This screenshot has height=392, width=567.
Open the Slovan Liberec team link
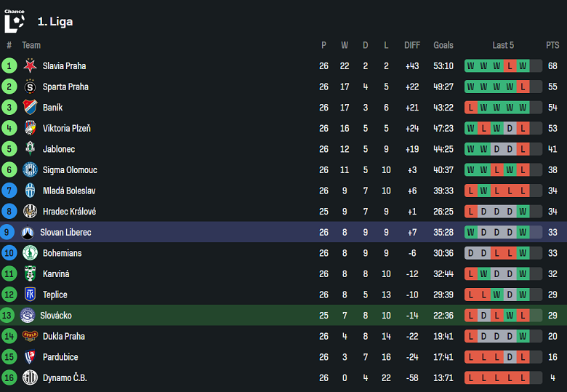[65, 233]
